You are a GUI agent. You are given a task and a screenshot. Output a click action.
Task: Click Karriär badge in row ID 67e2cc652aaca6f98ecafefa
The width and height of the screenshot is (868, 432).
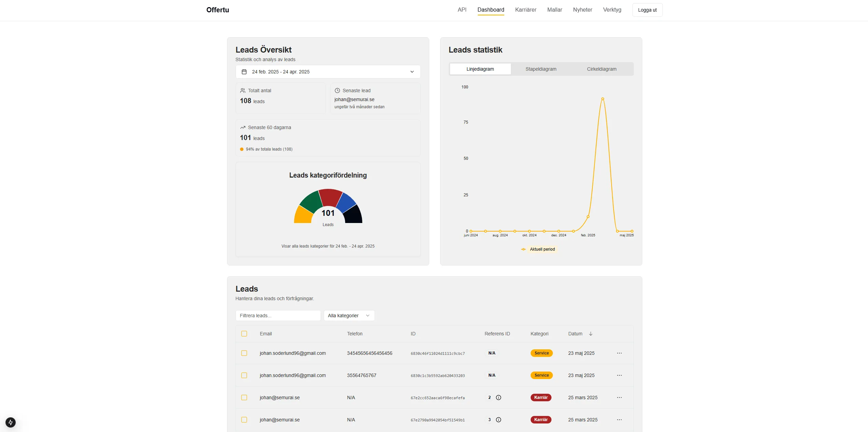click(x=541, y=398)
